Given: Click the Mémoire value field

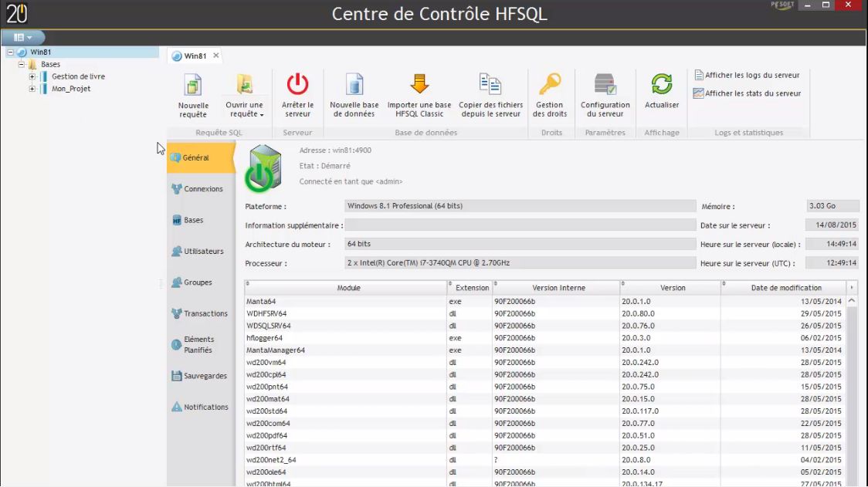Looking at the screenshot, I should click(x=832, y=206).
